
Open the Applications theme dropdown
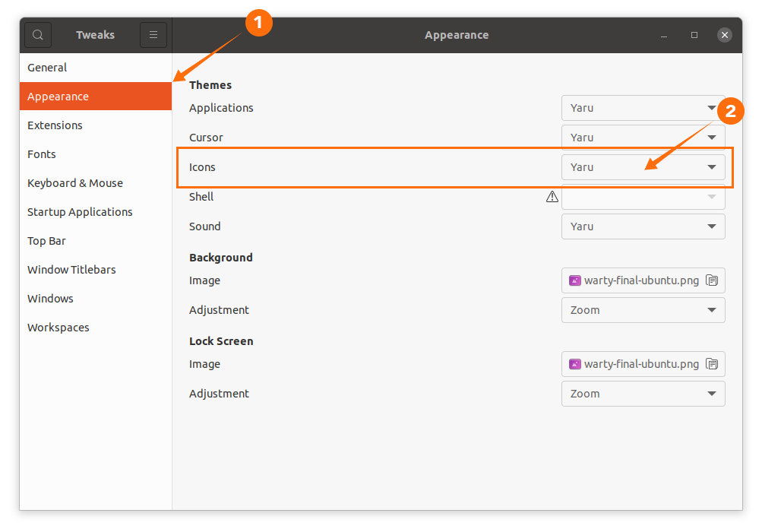[643, 108]
